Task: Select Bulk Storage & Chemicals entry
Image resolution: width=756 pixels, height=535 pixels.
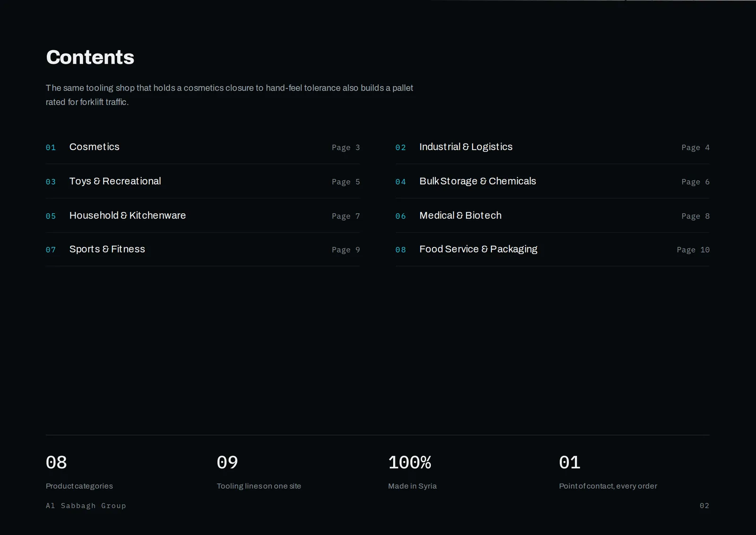Action: pos(552,181)
